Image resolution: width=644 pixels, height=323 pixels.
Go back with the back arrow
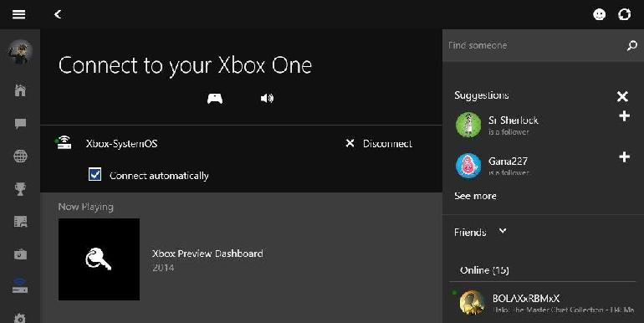coord(58,14)
